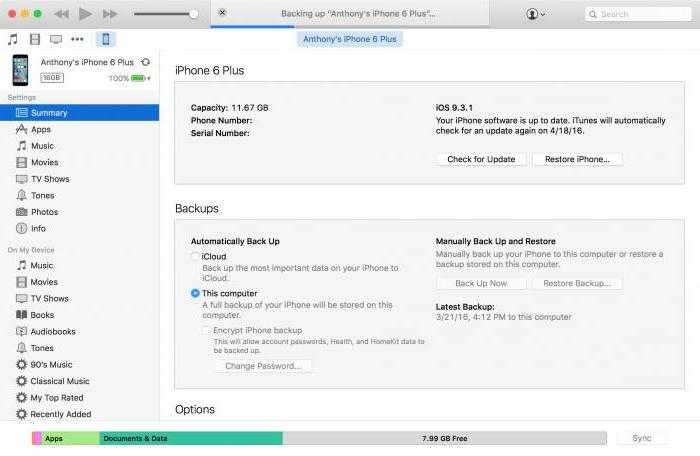Select the iCloud backup radio button
The height and width of the screenshot is (456, 700).
coord(195,256)
